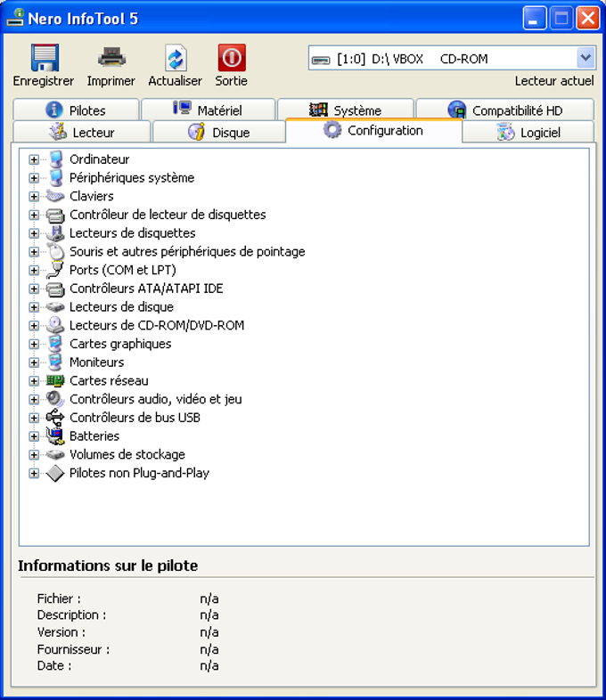Select Contrôleurs audio, vidéo et jeu label
The width and height of the screenshot is (606, 700).
click(x=155, y=399)
